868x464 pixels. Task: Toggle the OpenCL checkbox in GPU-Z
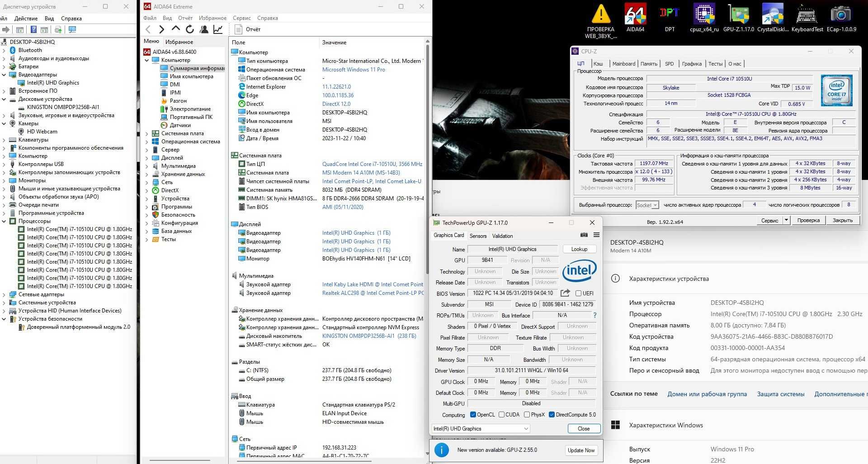pos(473,415)
